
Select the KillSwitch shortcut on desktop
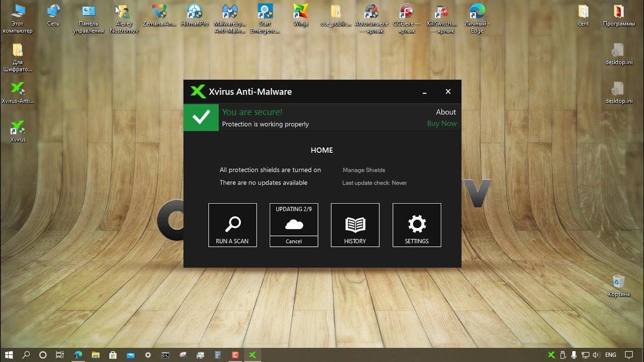tap(442, 19)
